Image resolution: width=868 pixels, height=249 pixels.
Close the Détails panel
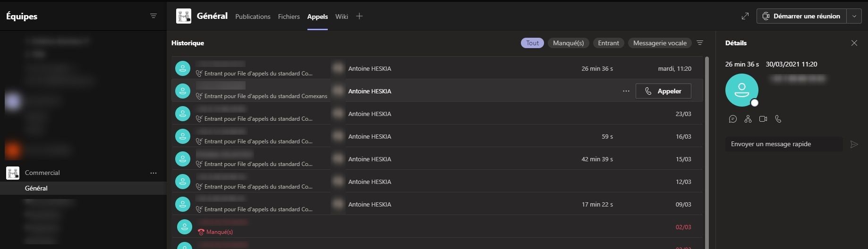click(x=854, y=43)
